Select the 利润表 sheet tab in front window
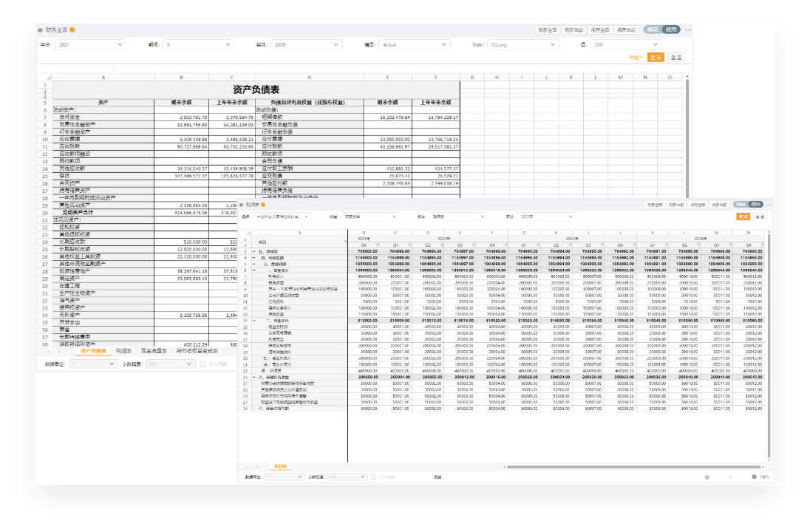 [281, 466]
